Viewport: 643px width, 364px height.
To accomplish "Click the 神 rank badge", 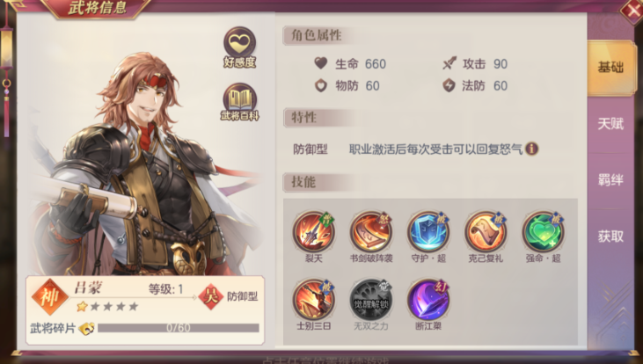I will click(x=50, y=297).
